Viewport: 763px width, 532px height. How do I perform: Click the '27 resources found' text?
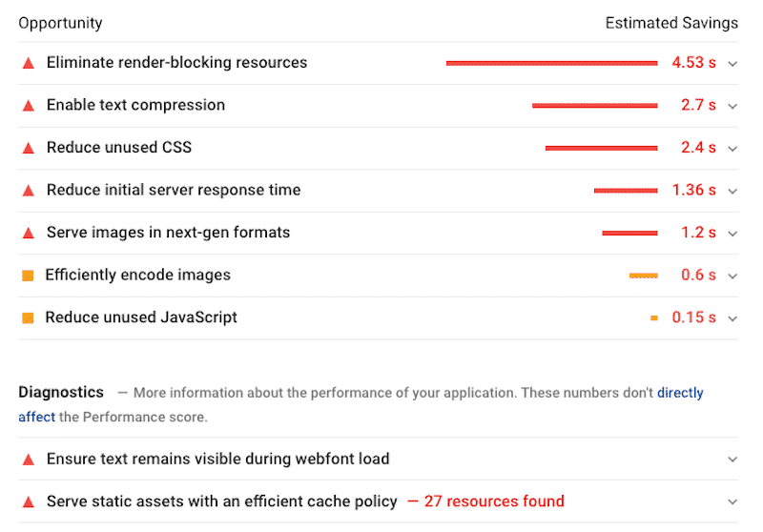[494, 501]
